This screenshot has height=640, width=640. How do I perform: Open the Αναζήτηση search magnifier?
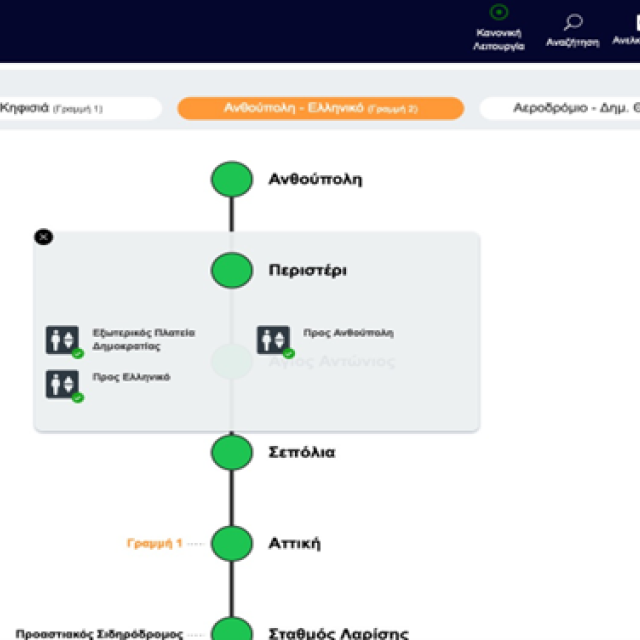[573, 22]
